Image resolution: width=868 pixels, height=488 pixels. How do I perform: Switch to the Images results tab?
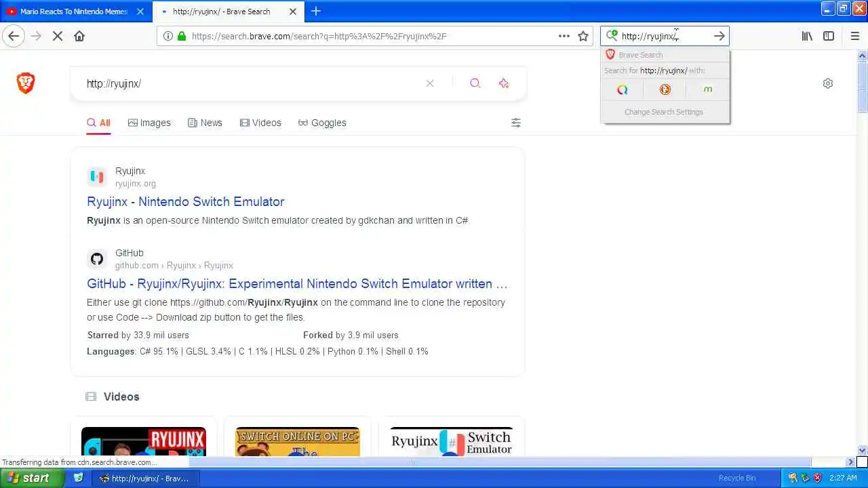pyautogui.click(x=149, y=123)
